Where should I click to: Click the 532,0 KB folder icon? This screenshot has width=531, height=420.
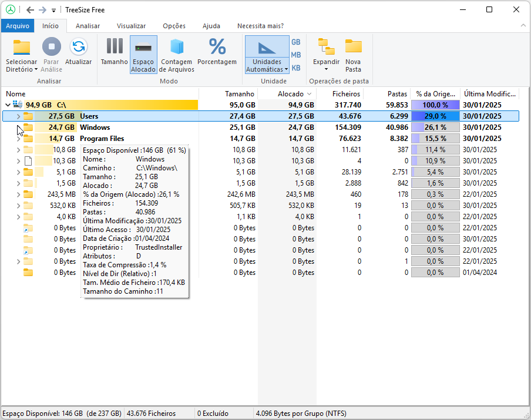[x=28, y=206]
